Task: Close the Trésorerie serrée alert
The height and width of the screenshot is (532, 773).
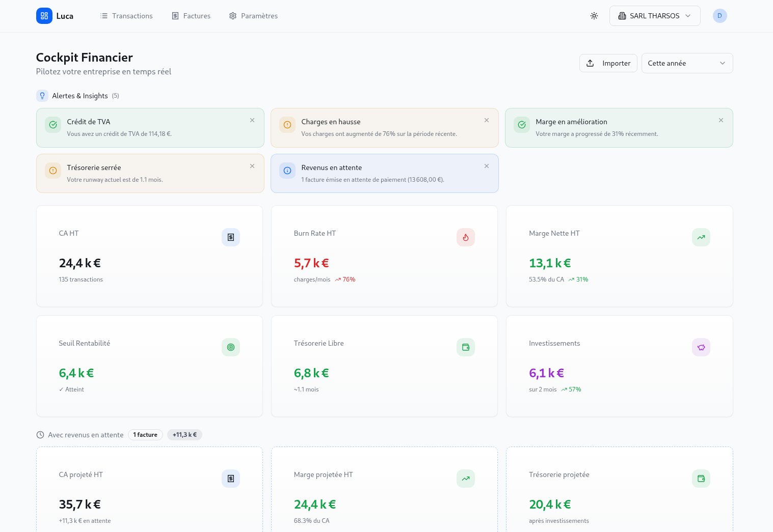Action: coord(252,166)
